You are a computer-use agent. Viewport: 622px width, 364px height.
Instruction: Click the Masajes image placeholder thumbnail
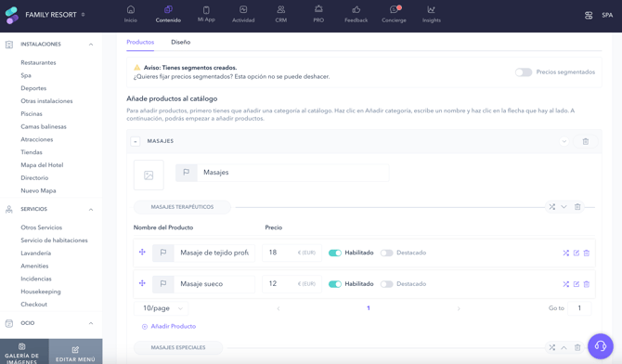point(149,175)
